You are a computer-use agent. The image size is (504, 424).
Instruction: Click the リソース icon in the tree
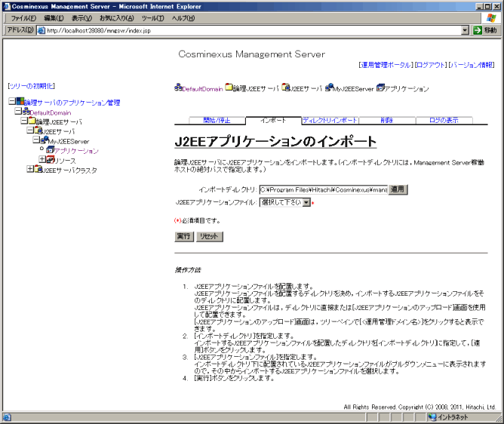coord(50,160)
